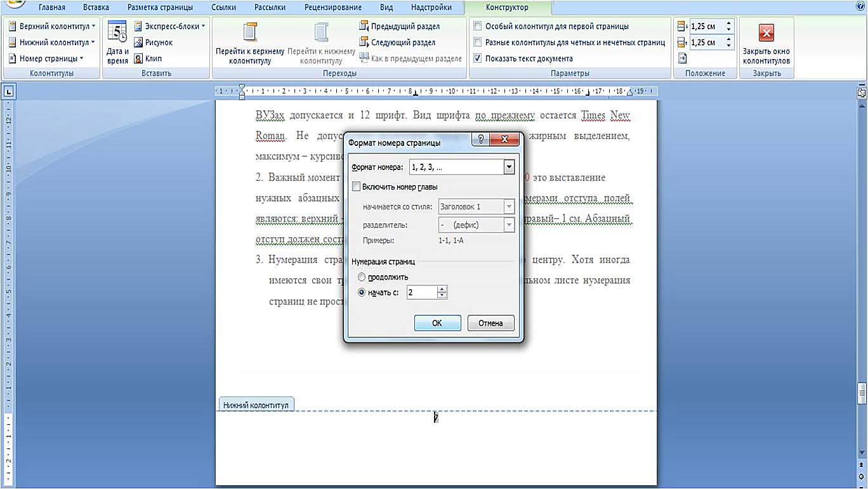Insert a Рисунок picture
The height and width of the screenshot is (489, 868).
click(153, 42)
